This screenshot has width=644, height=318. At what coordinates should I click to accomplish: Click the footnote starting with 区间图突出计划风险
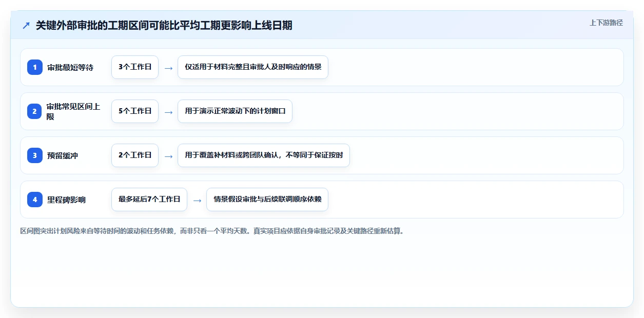point(212,231)
